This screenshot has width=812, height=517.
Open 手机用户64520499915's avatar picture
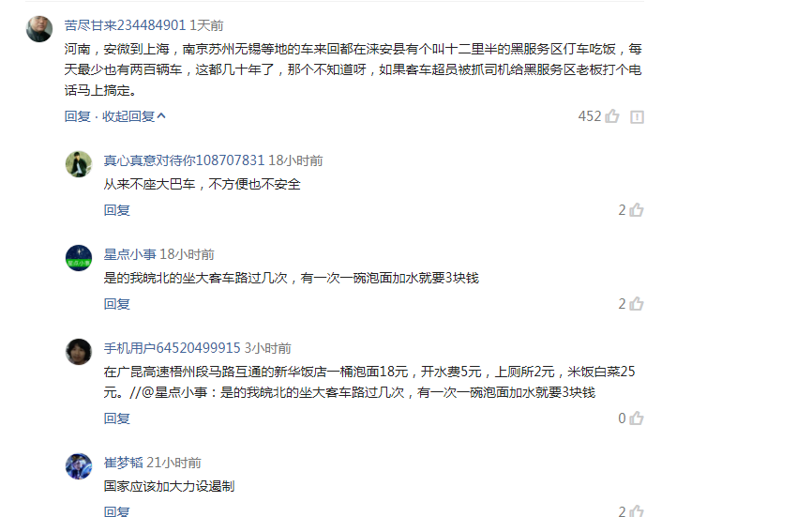coord(79,352)
